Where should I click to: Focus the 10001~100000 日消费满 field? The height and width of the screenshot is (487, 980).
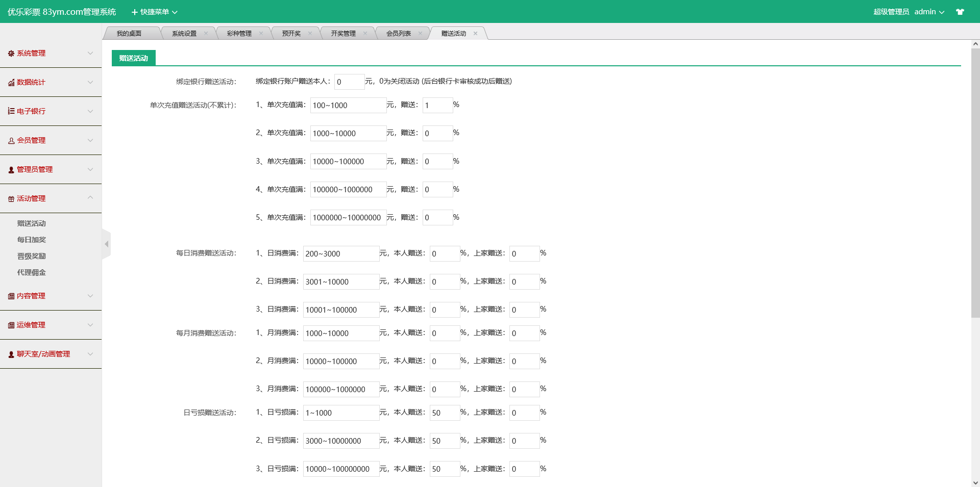tap(341, 310)
